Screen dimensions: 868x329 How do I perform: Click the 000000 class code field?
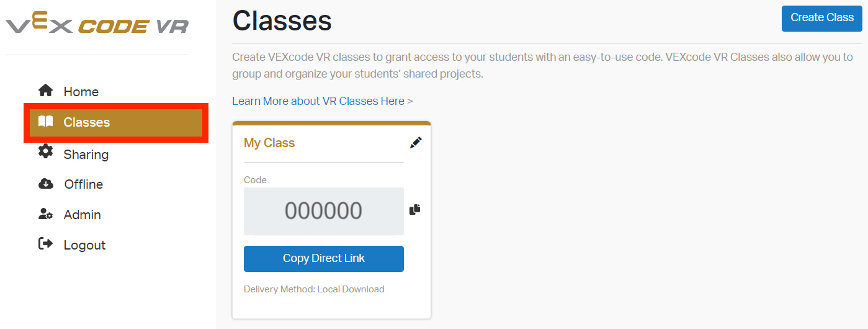(x=323, y=211)
